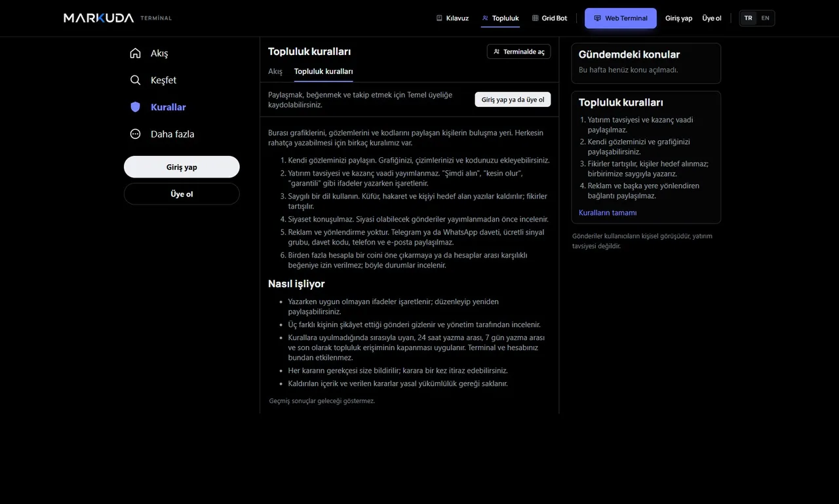Open the Topluluk navigation item
839x504 pixels.
[500, 18]
